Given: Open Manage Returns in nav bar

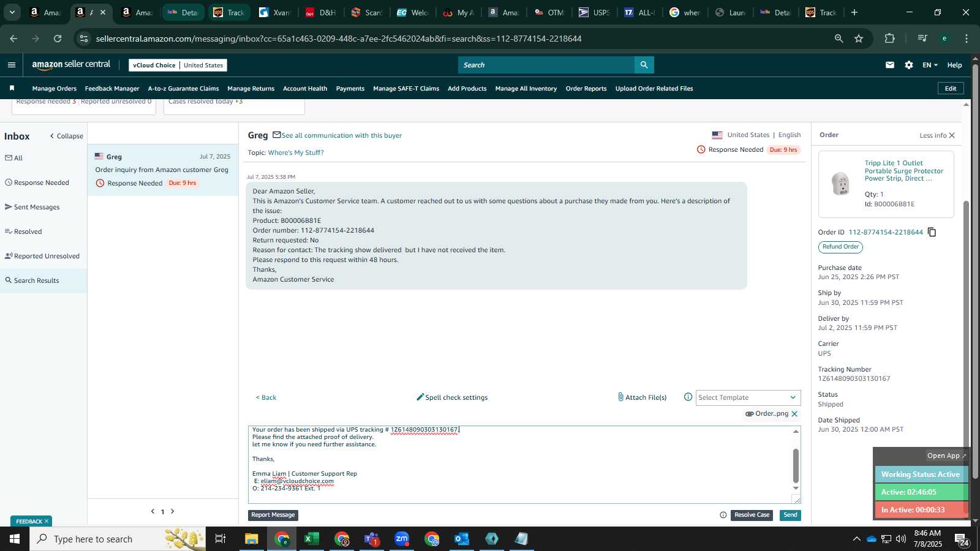Looking at the screenshot, I should point(251,89).
